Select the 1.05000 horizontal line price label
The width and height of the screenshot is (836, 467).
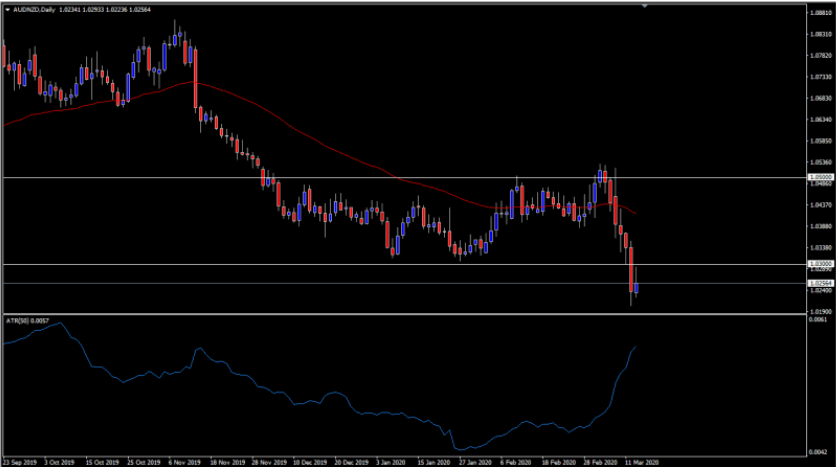(819, 177)
